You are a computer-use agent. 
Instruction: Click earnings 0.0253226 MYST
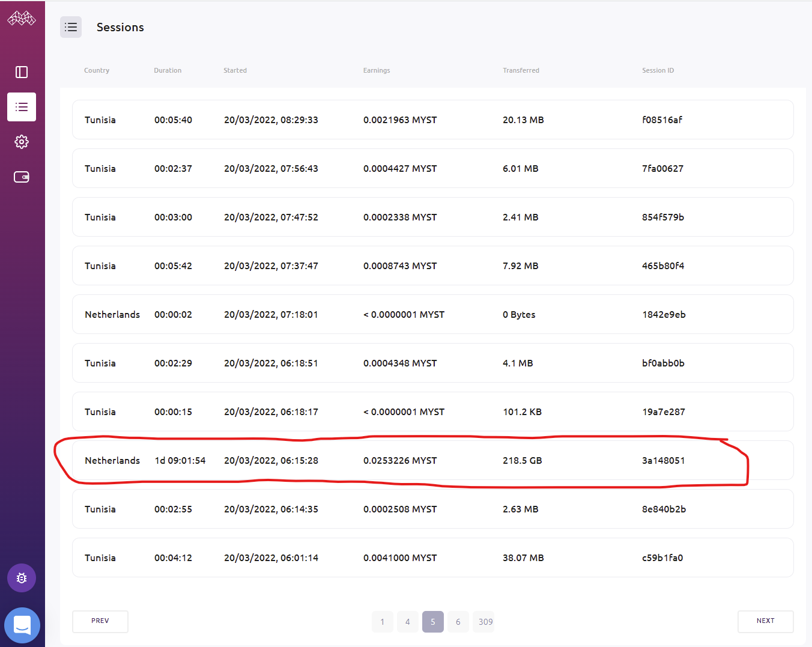pos(400,460)
